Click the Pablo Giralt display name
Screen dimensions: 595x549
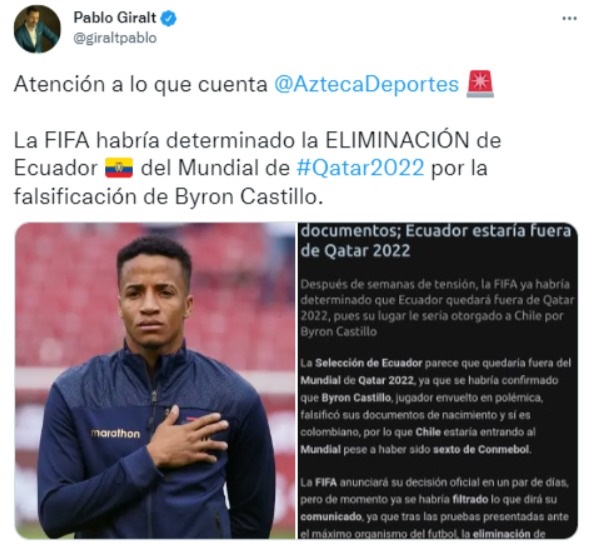(115, 17)
